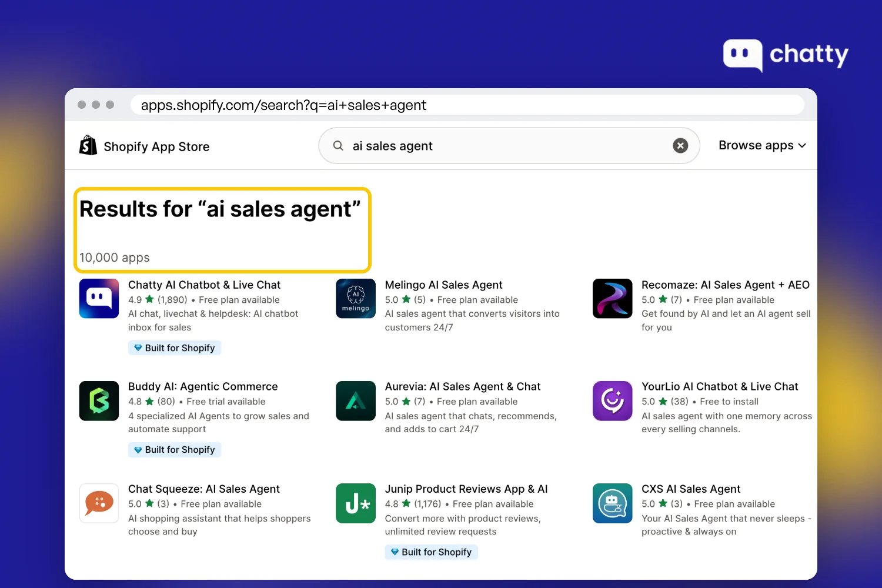Screen dimensions: 882x588
Task: Click 'AI shopping assistant that helps shoppers' text
Action: (x=219, y=525)
